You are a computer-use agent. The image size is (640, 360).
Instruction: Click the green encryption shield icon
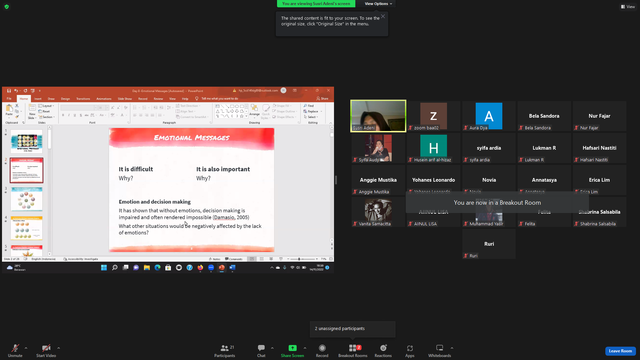pos(7,7)
